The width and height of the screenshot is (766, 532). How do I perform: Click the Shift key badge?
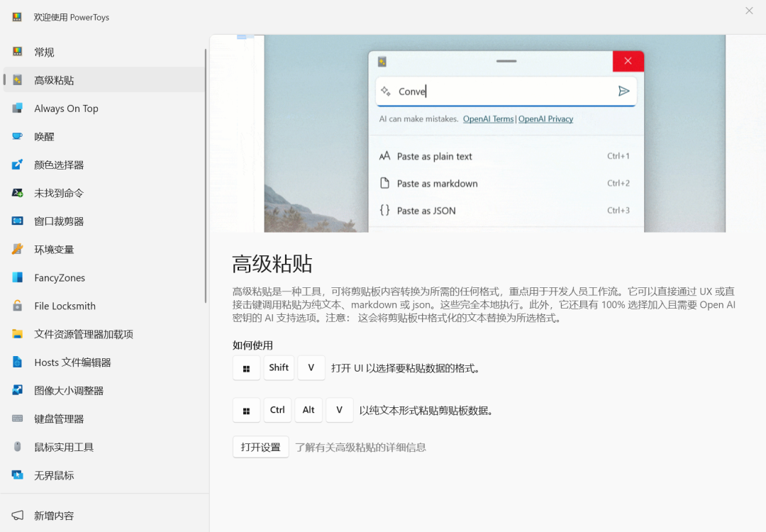pyautogui.click(x=279, y=368)
